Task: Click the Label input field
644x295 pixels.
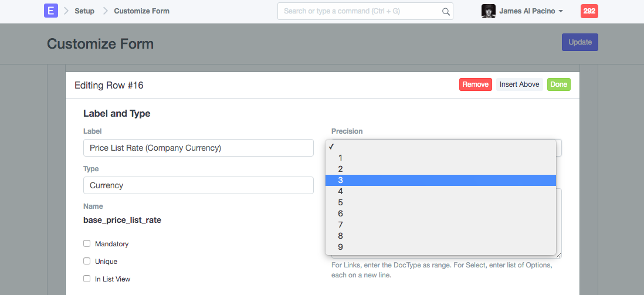Action: click(x=198, y=148)
